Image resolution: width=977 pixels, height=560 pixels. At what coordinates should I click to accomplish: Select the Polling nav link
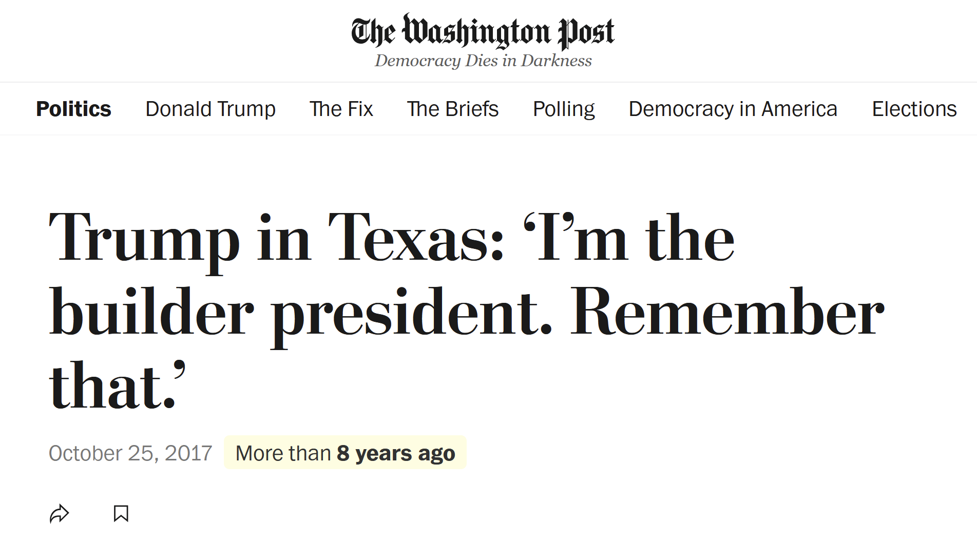click(564, 109)
